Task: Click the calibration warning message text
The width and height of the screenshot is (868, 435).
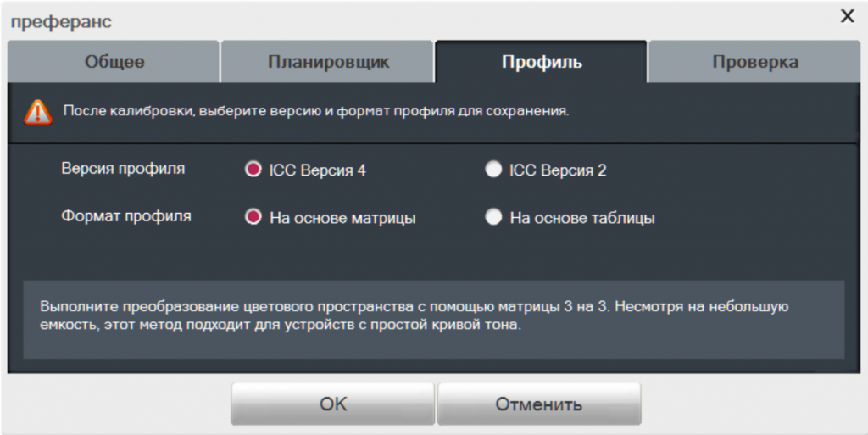Action: click(x=316, y=111)
